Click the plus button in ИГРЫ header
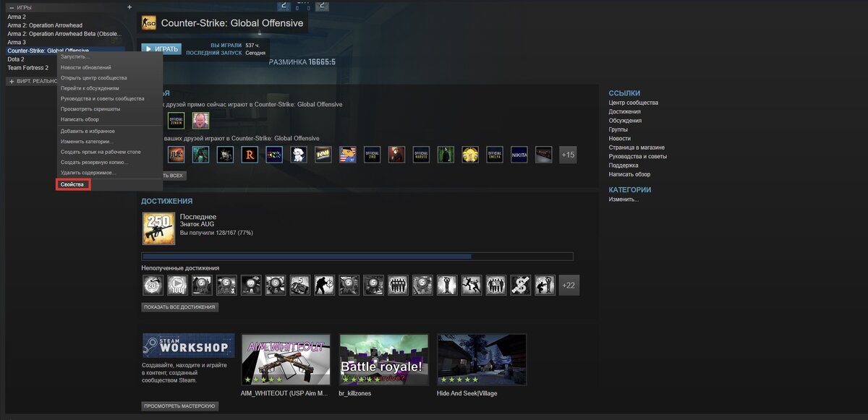 tap(129, 7)
